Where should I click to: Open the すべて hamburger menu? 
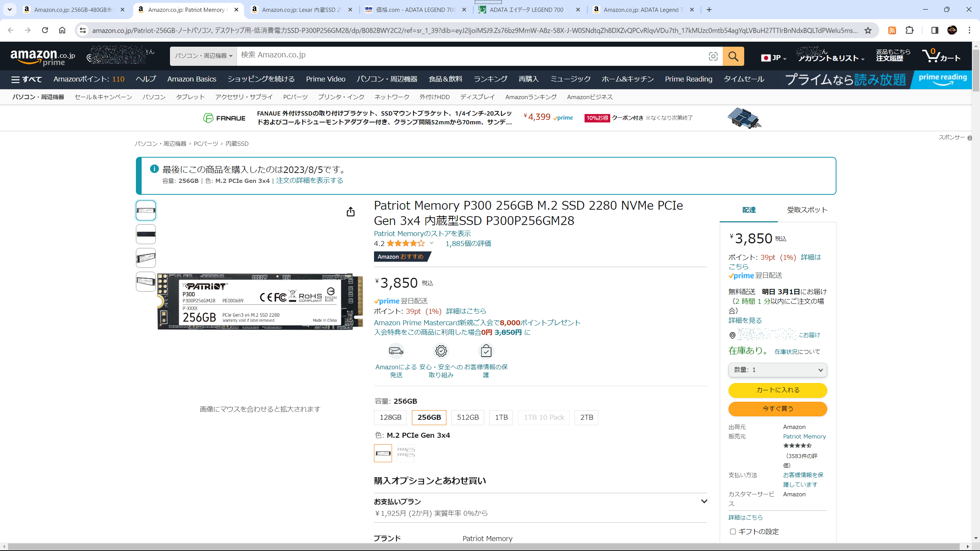pyautogui.click(x=26, y=79)
